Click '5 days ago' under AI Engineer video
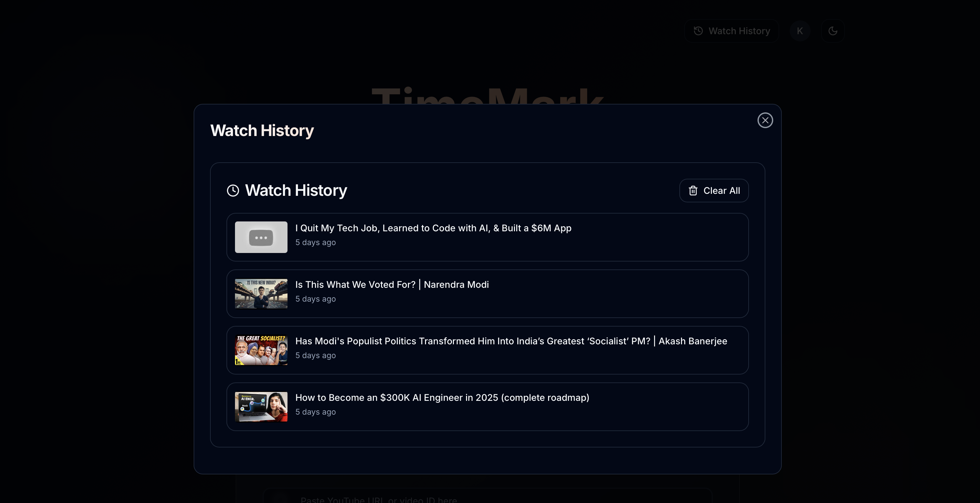 point(315,412)
